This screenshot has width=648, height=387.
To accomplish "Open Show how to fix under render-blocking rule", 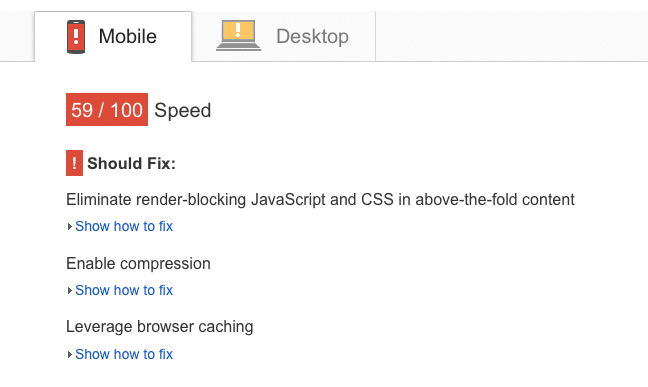I will [124, 226].
